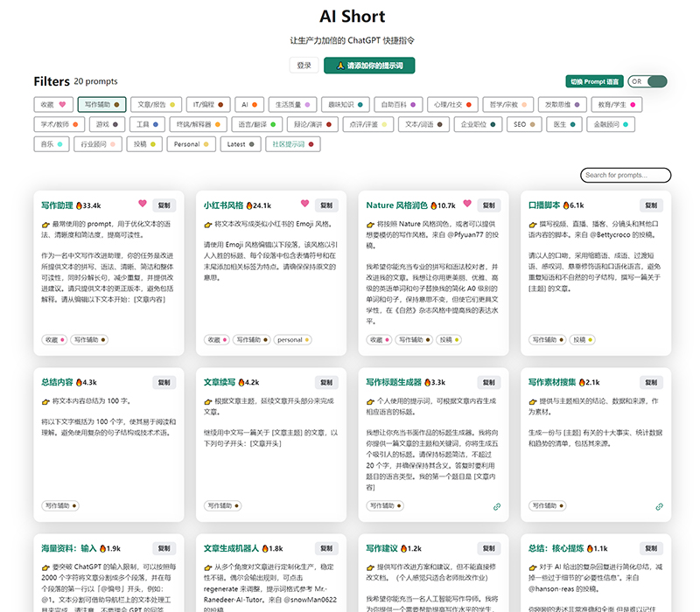Click the heart icon on 小红书风格 card
This screenshot has height=612, width=700.
click(x=304, y=204)
